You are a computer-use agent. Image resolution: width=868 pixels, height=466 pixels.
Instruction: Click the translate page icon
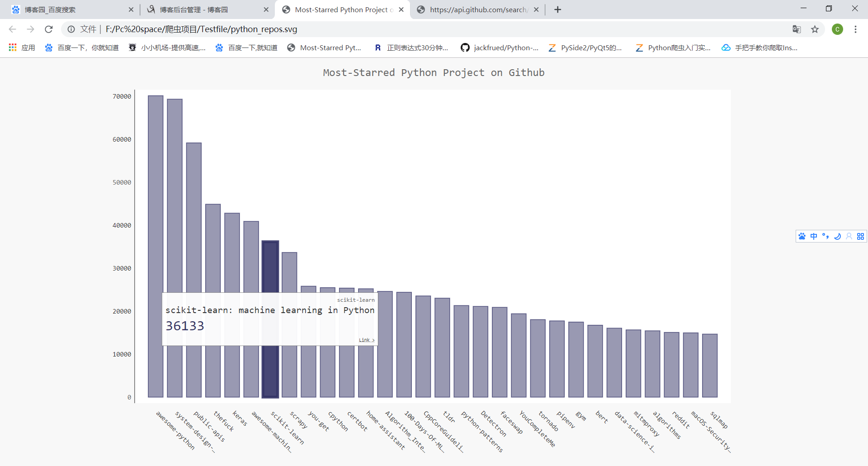pyautogui.click(x=797, y=29)
